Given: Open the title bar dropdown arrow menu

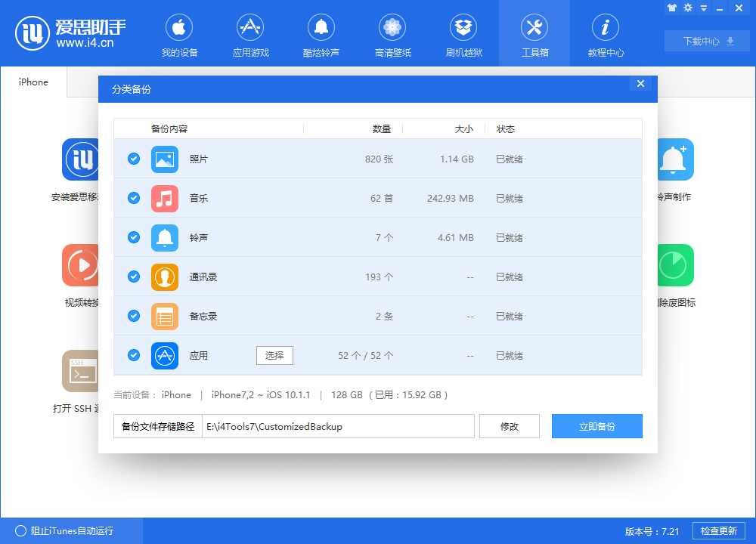Looking at the screenshot, I should pos(702,7).
